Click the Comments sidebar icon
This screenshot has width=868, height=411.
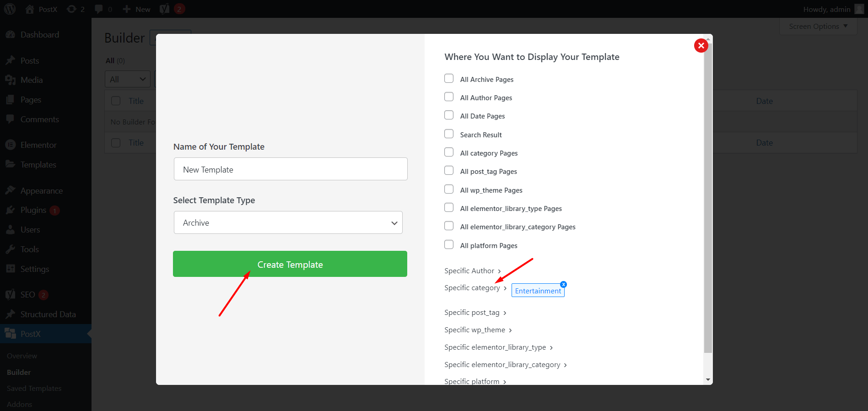coord(10,119)
